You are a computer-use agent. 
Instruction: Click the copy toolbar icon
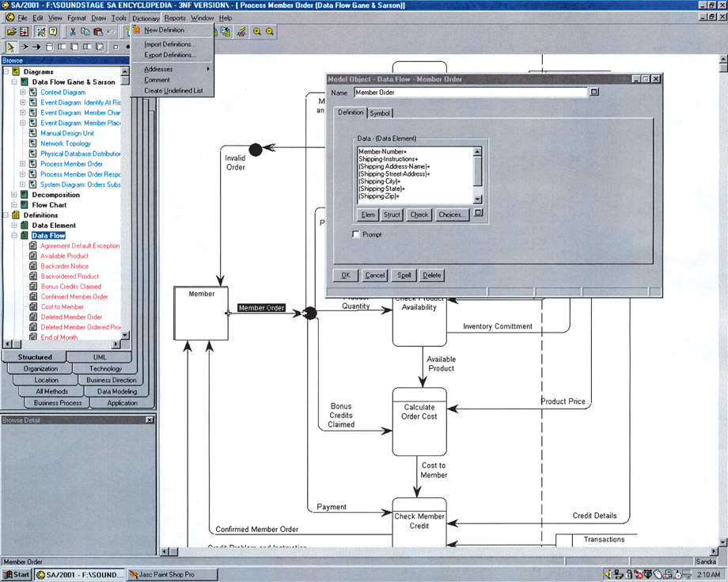[85, 32]
